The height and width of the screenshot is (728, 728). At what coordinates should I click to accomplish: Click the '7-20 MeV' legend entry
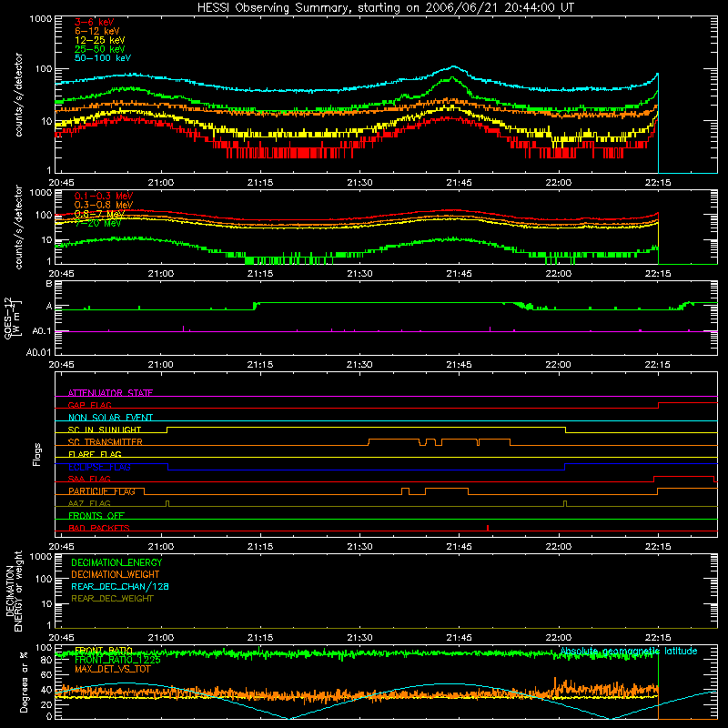pos(97,223)
